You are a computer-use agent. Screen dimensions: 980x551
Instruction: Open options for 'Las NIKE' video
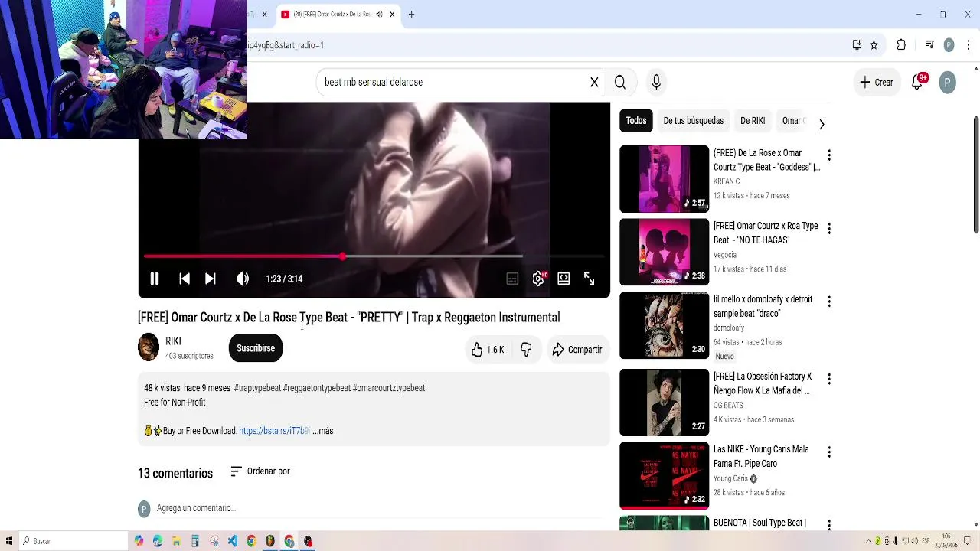(x=828, y=452)
